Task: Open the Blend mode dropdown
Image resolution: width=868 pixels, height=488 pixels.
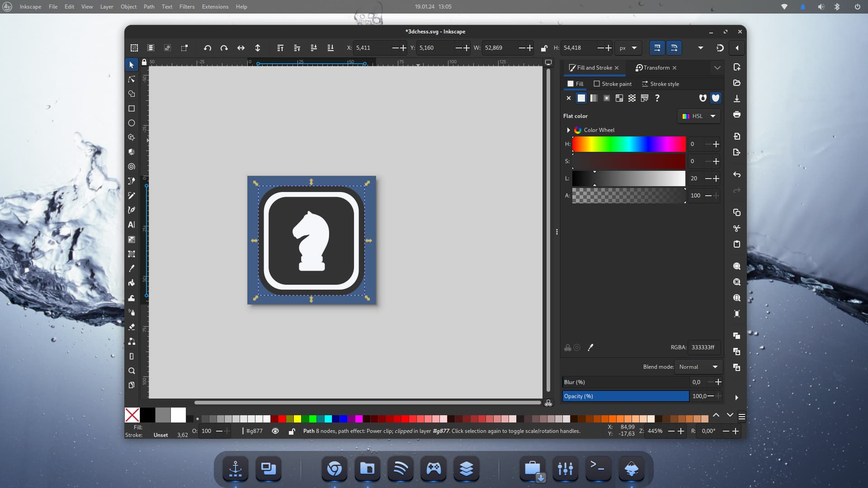Action: tap(698, 367)
